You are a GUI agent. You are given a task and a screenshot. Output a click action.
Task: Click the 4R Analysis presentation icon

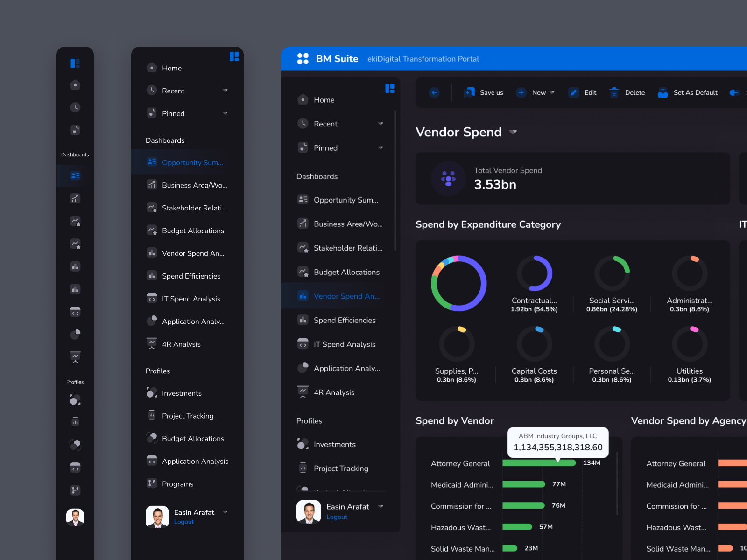coord(303,392)
